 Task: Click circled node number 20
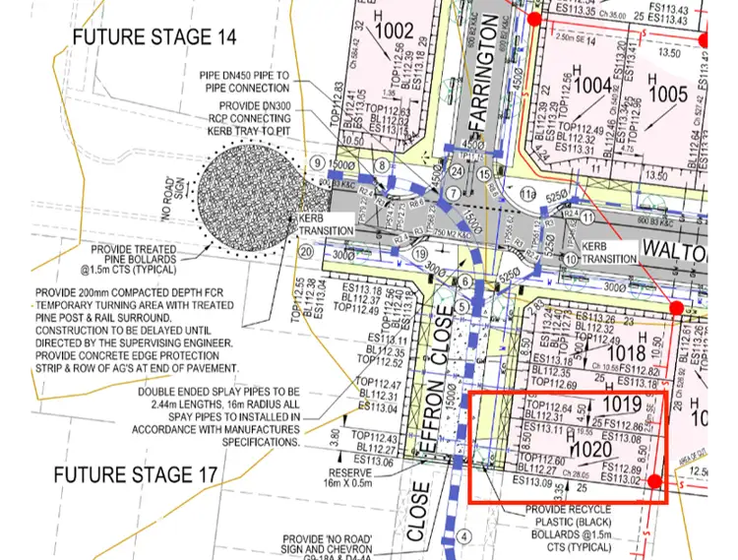(x=307, y=251)
